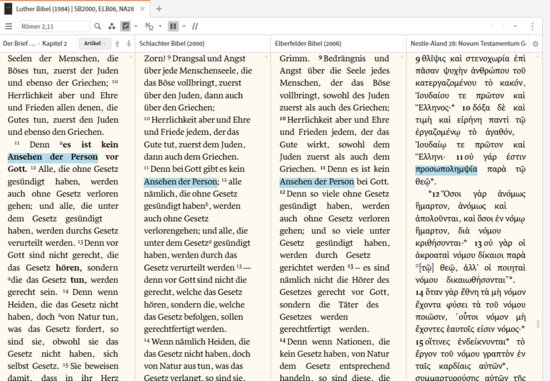Click 'Herrlichkeit' in the Luther column
550x381 pixels.
click(x=30, y=95)
